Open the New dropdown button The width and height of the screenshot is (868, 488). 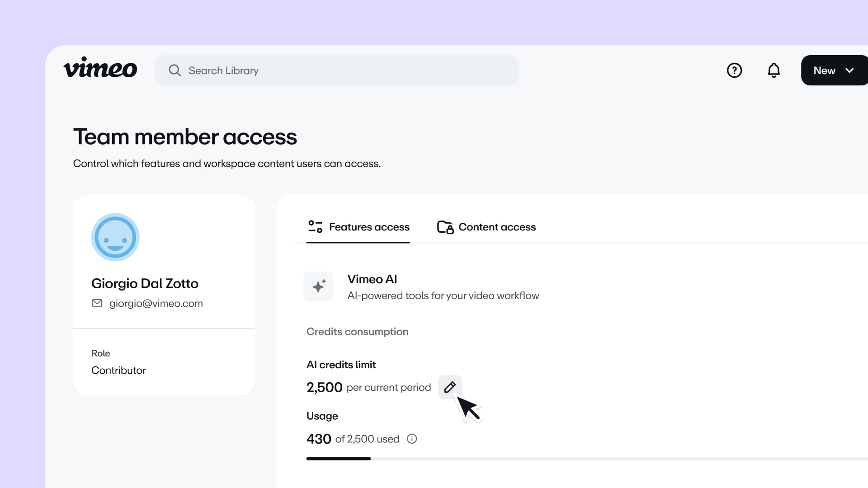click(834, 70)
